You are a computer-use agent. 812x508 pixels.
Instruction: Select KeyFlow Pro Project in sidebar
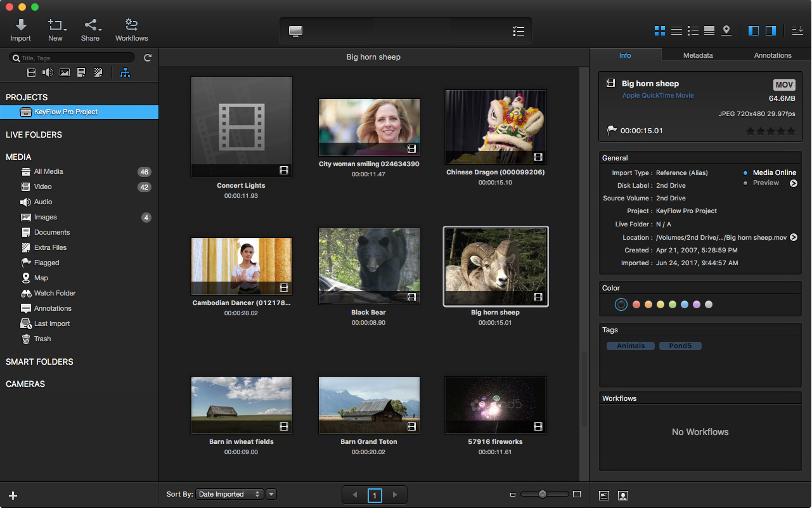click(66, 112)
